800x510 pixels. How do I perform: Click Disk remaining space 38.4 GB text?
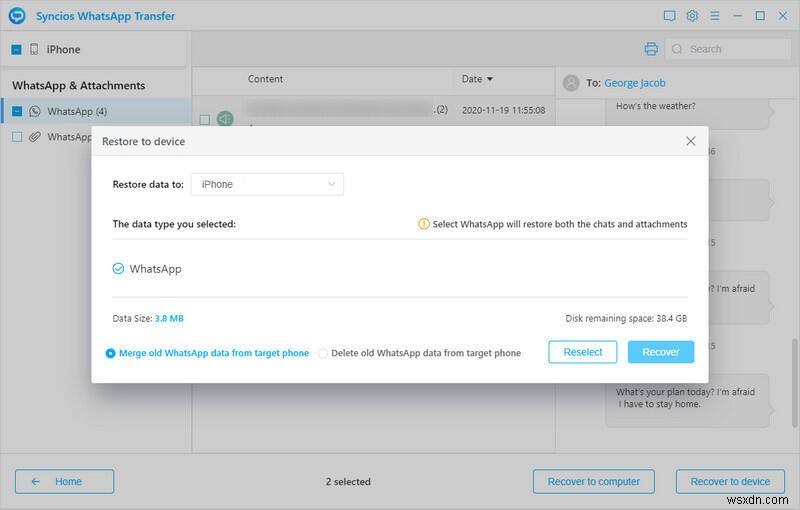click(626, 318)
